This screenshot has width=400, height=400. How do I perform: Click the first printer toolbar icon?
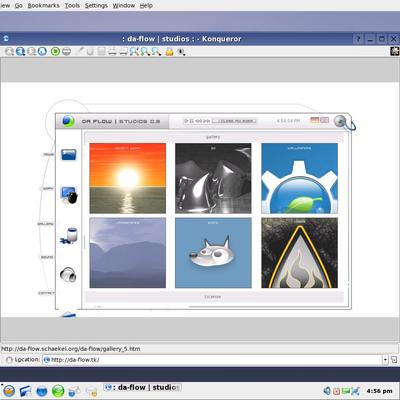(112, 52)
